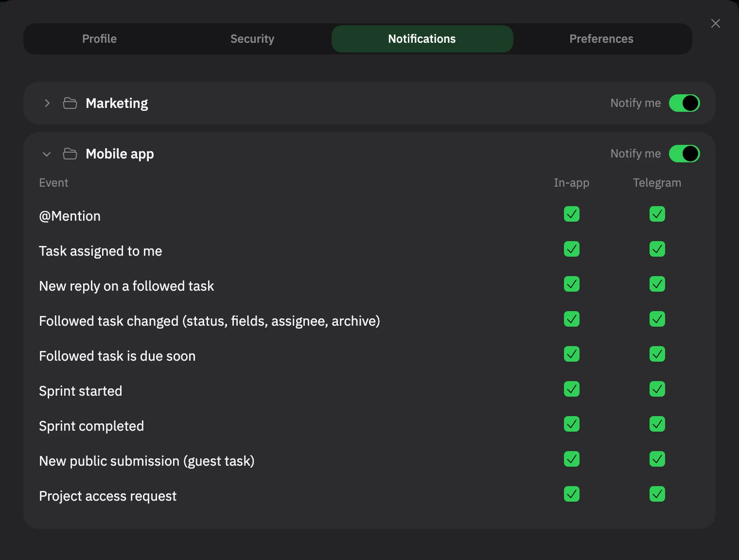Click the Event column header
This screenshot has width=739, height=560.
point(53,183)
